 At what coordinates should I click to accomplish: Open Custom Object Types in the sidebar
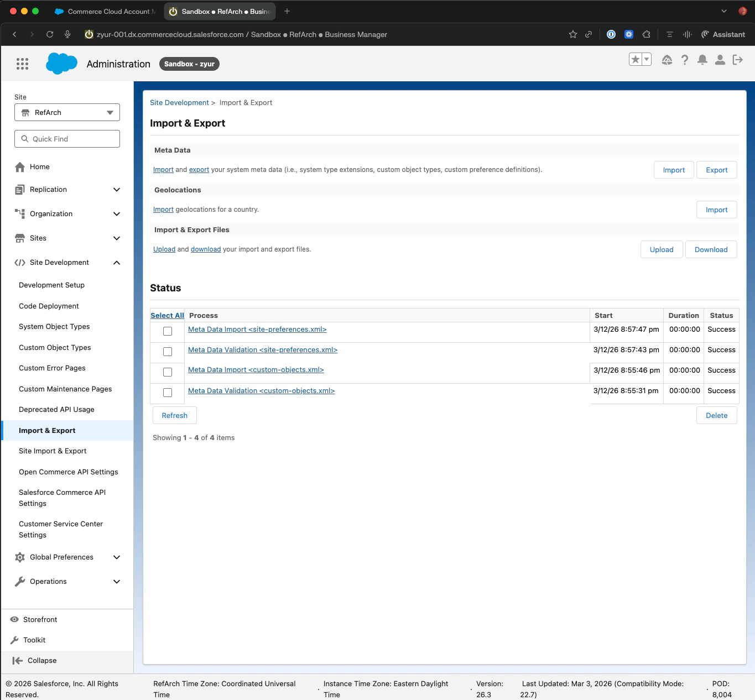(x=55, y=348)
